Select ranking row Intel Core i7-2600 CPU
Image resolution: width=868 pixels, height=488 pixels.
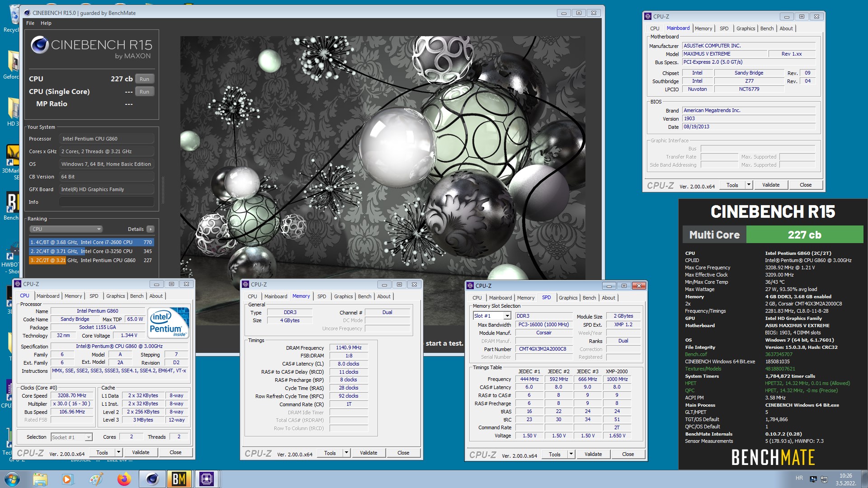[x=91, y=242]
